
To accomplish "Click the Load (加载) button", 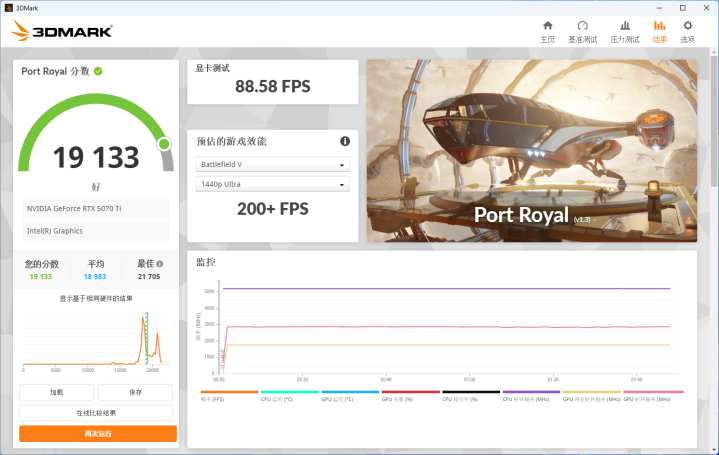I will point(56,392).
